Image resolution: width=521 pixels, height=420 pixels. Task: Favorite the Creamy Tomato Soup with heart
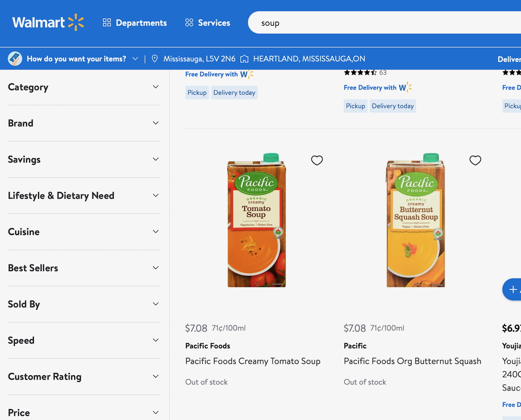click(x=317, y=160)
